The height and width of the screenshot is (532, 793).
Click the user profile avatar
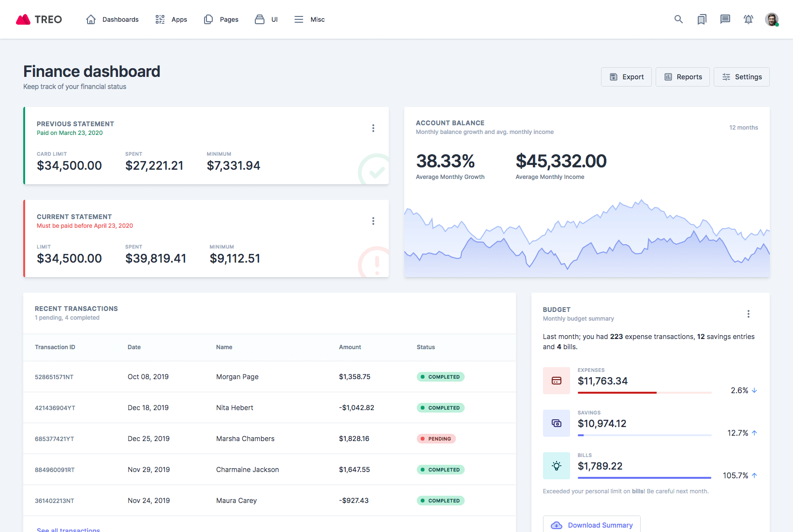(x=771, y=19)
